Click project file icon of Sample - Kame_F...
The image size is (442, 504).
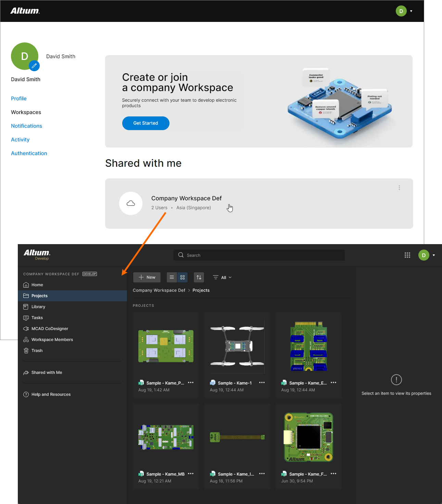coord(284,474)
